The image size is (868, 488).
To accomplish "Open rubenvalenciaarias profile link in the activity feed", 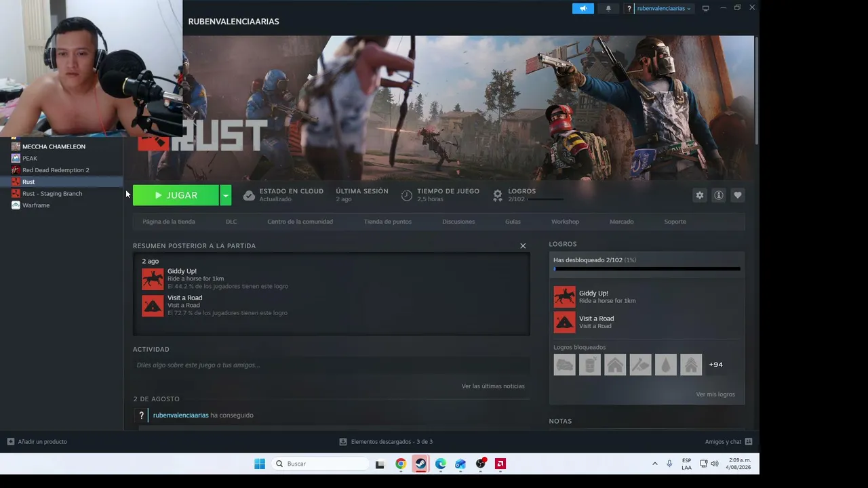I will (181, 415).
